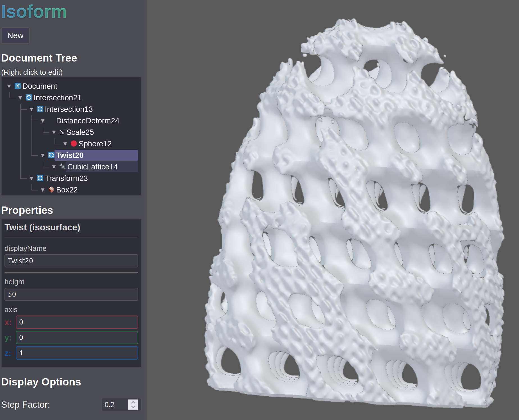Viewport: 519px width, 420px height.
Task: Click the Intersection21 node icon
Action: (29, 97)
